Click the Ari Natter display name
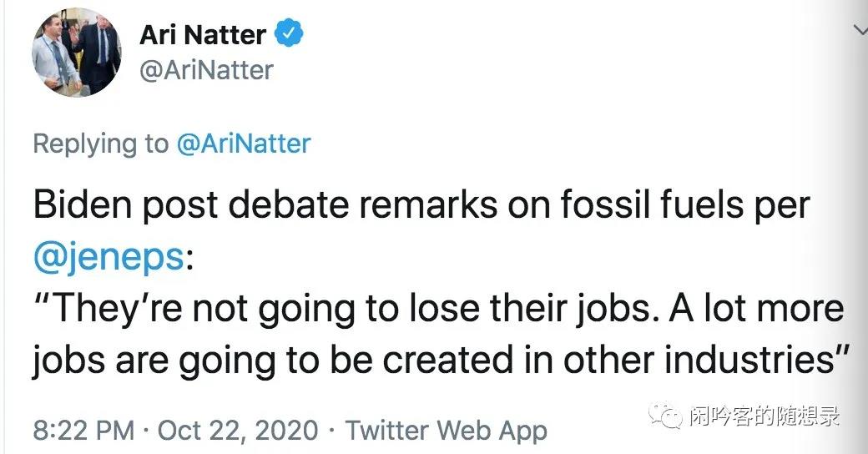Viewport: 868px width, 454px height. click(203, 34)
